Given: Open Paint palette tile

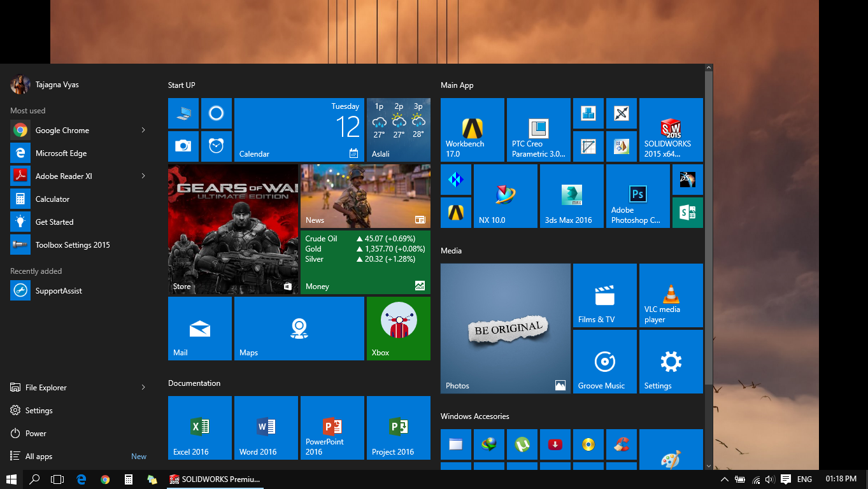Looking at the screenshot, I should coord(671,450).
